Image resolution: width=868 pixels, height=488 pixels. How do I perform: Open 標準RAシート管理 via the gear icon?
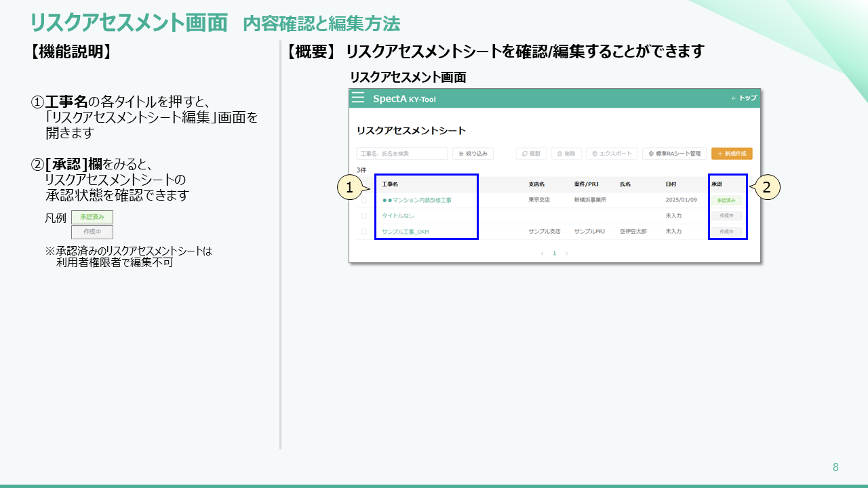tap(650, 154)
